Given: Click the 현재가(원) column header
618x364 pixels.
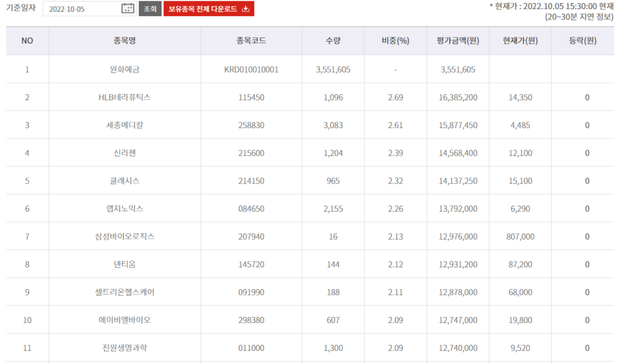Looking at the screenshot, I should coord(520,41).
